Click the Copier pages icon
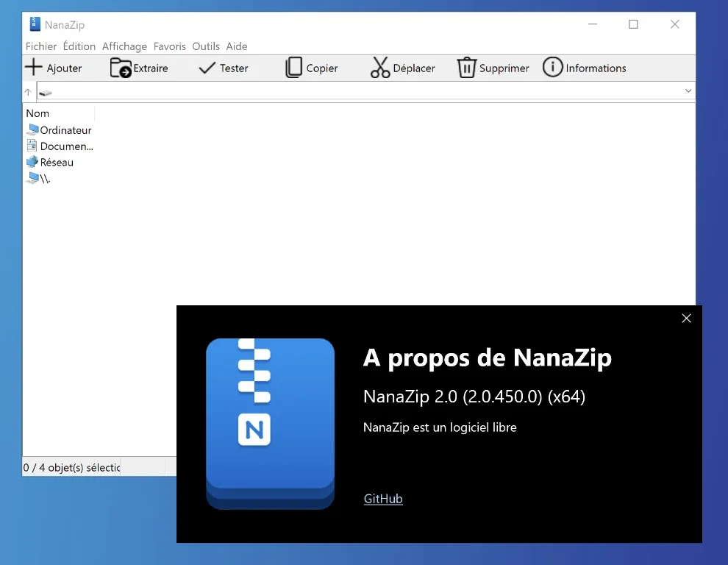 tap(294, 68)
